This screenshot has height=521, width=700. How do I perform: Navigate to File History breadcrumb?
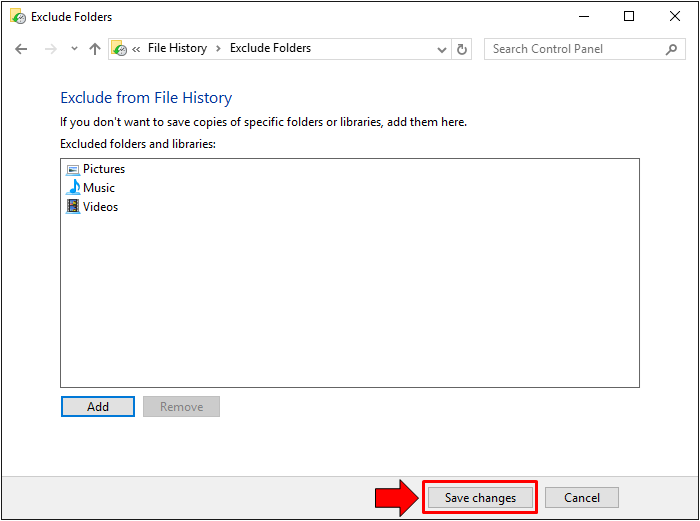177,48
